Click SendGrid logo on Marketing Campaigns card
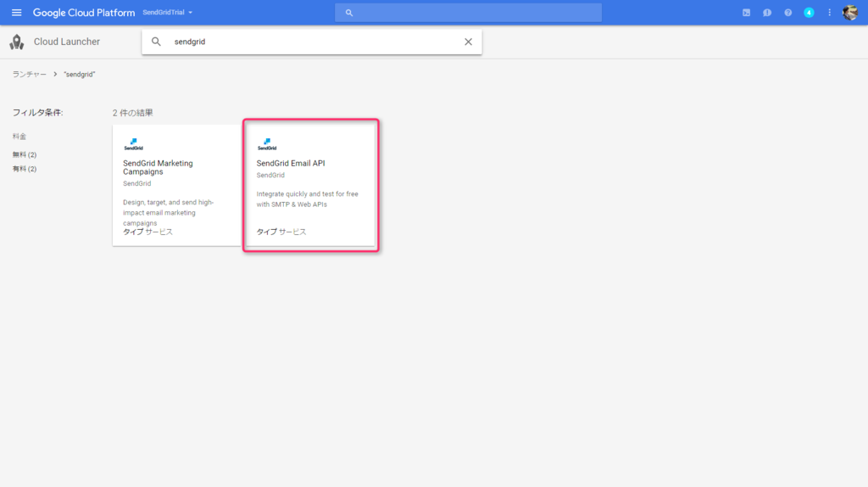This screenshot has width=868, height=487. pyautogui.click(x=133, y=144)
